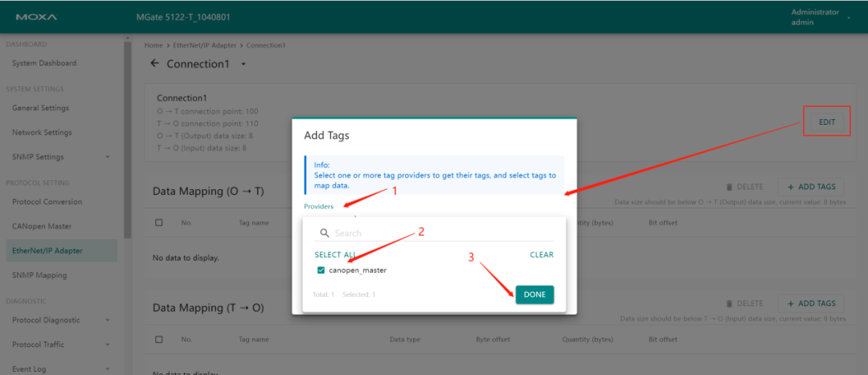This screenshot has width=868, height=375.
Task: Open the CANopen Master page
Action: [42, 226]
